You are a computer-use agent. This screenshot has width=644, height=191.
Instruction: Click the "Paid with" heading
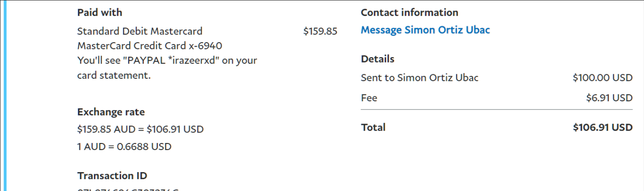100,12
